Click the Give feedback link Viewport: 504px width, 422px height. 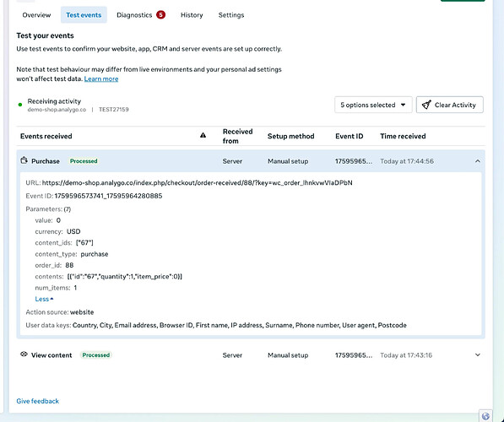38,401
